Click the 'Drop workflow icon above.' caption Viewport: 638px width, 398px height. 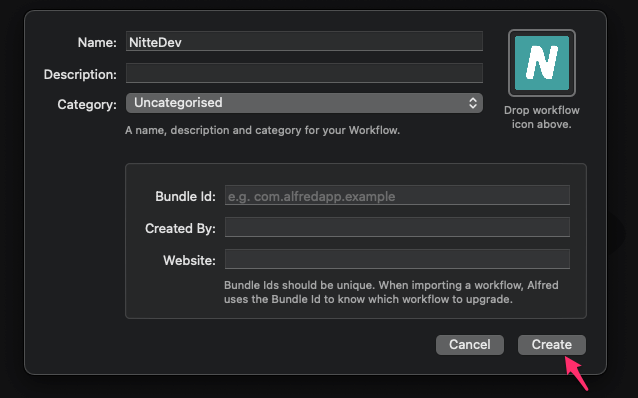(x=542, y=117)
